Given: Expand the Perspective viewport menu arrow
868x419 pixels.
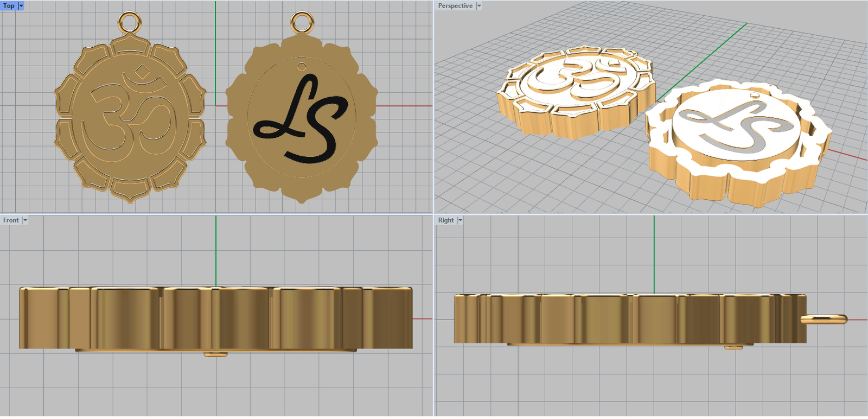Looking at the screenshot, I should 479,5.
